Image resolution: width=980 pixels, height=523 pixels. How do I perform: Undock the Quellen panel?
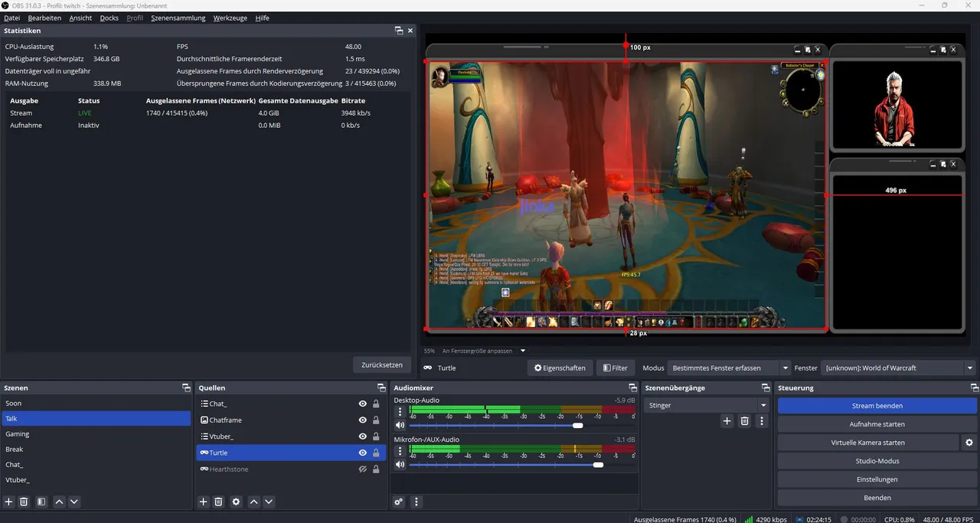(x=381, y=388)
